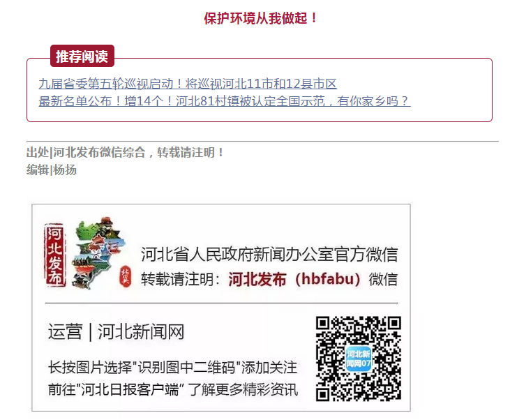Screen dimensions: 510x420
Task: Click the 保护环境从我做起 heading
Action: (x=260, y=18)
